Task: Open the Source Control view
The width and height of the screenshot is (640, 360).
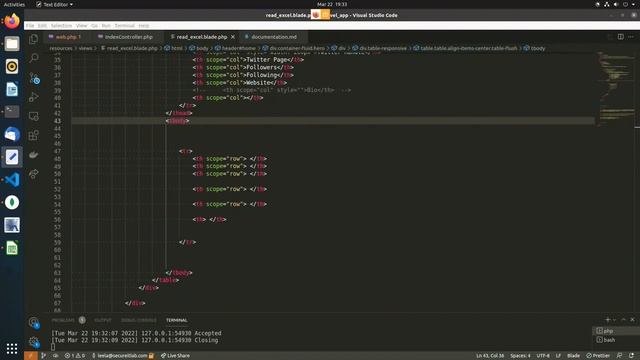Action: tap(34, 78)
